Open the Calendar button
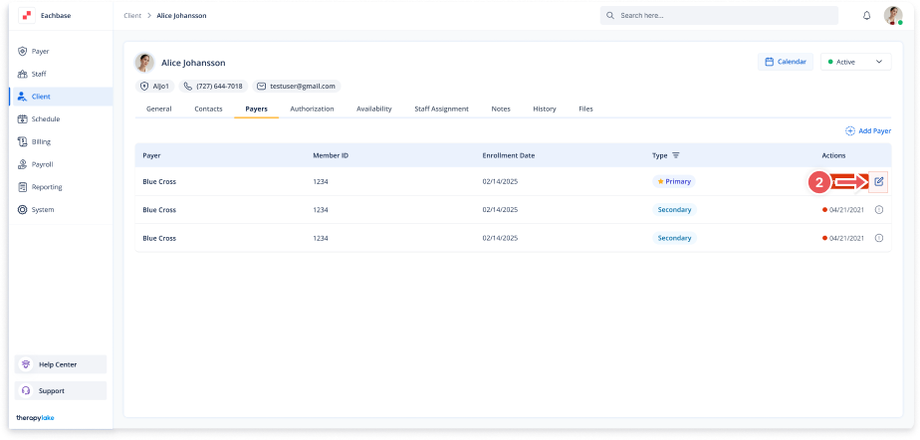 [x=785, y=62]
